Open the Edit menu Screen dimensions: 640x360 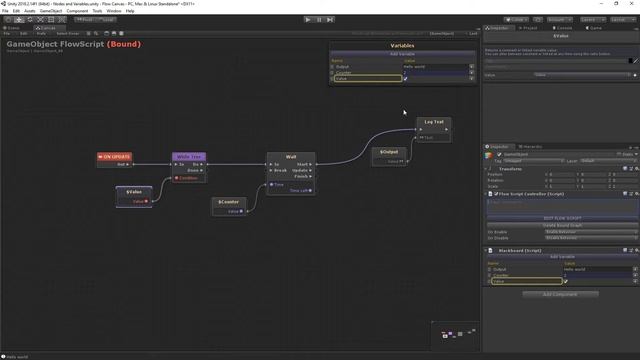click(x=16, y=11)
